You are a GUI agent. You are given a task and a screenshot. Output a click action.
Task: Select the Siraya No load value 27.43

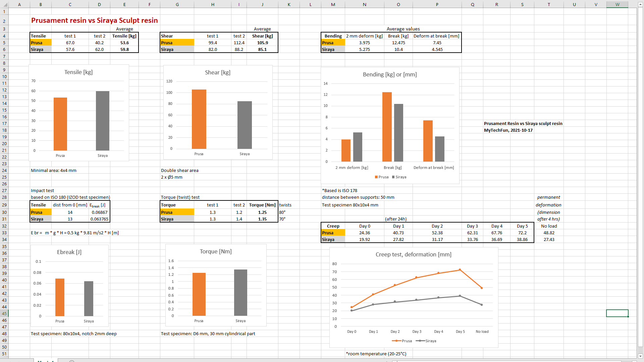(549, 239)
